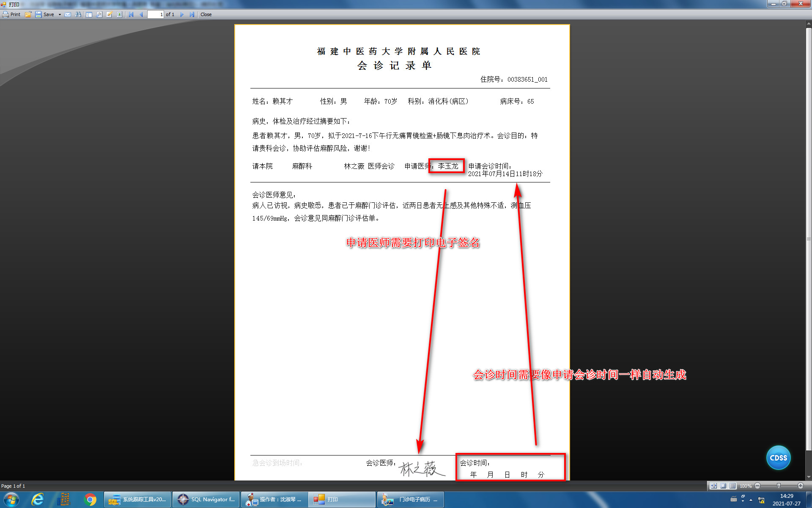Click the zoom slider handle
The width and height of the screenshot is (812, 508).
click(x=779, y=486)
